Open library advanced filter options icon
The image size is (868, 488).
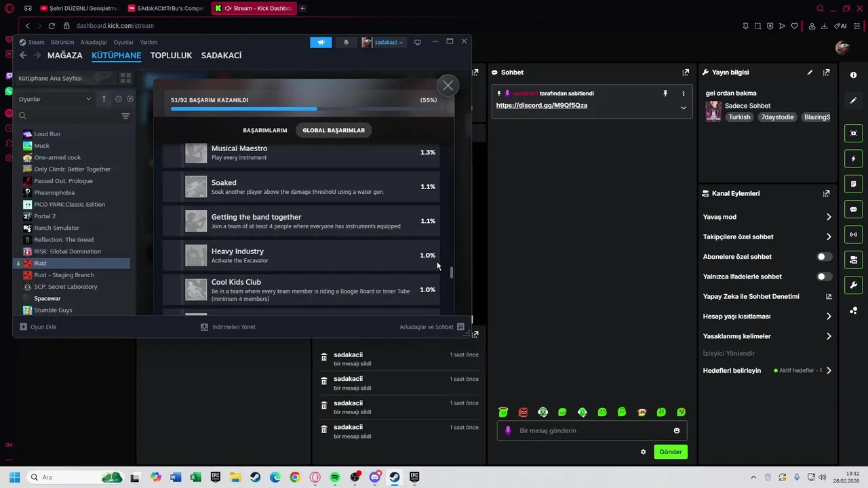(125, 116)
